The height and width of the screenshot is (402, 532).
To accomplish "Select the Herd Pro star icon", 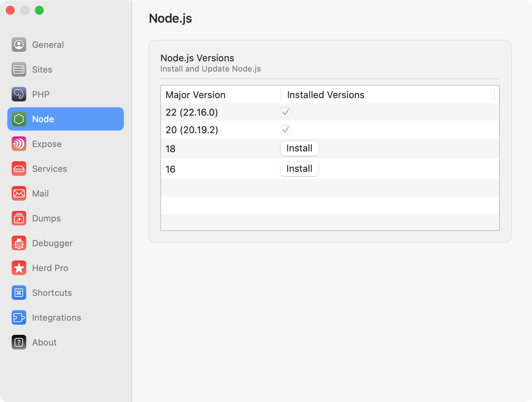I will pyautogui.click(x=19, y=268).
